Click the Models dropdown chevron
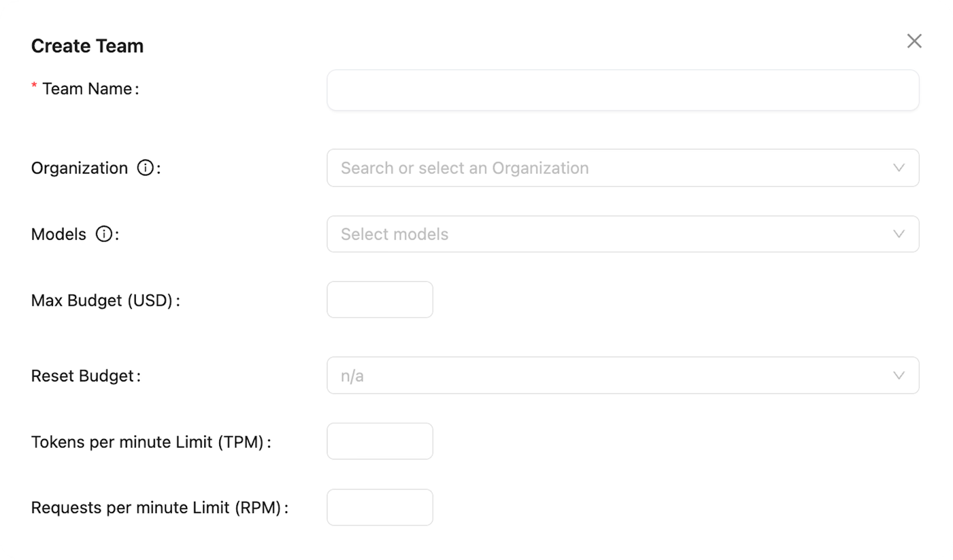The width and height of the screenshot is (953, 560). point(899,234)
